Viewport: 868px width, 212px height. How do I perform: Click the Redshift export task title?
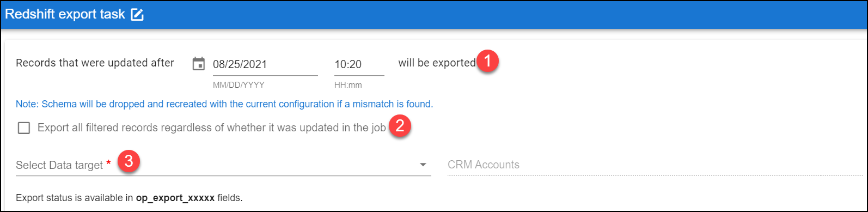[x=65, y=14]
